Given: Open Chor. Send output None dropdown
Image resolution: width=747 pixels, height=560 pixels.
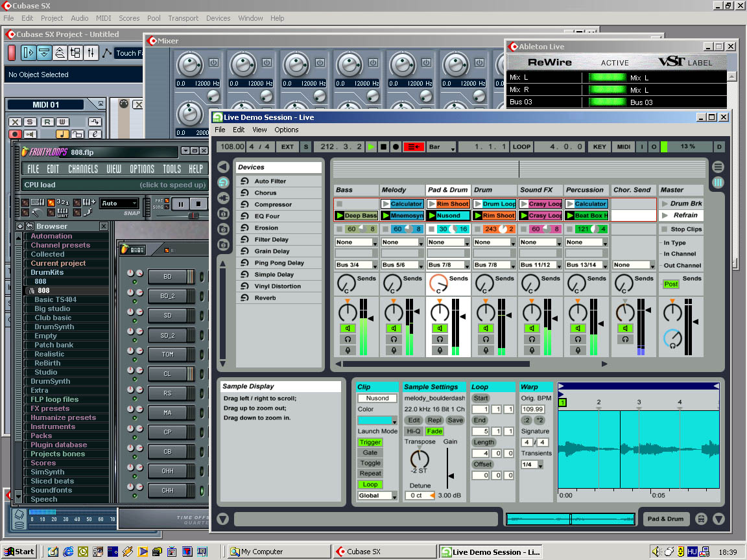Looking at the screenshot, I should click(x=633, y=264).
